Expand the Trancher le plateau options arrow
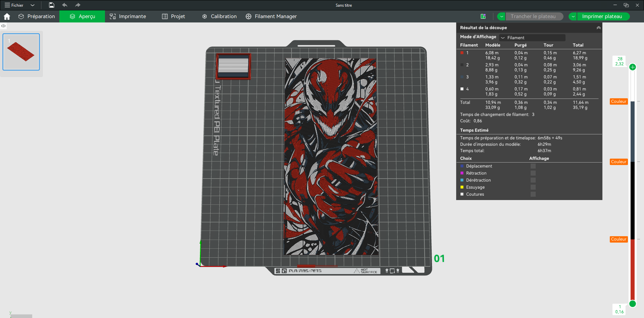Image resolution: width=644 pixels, height=318 pixels. pos(501,16)
